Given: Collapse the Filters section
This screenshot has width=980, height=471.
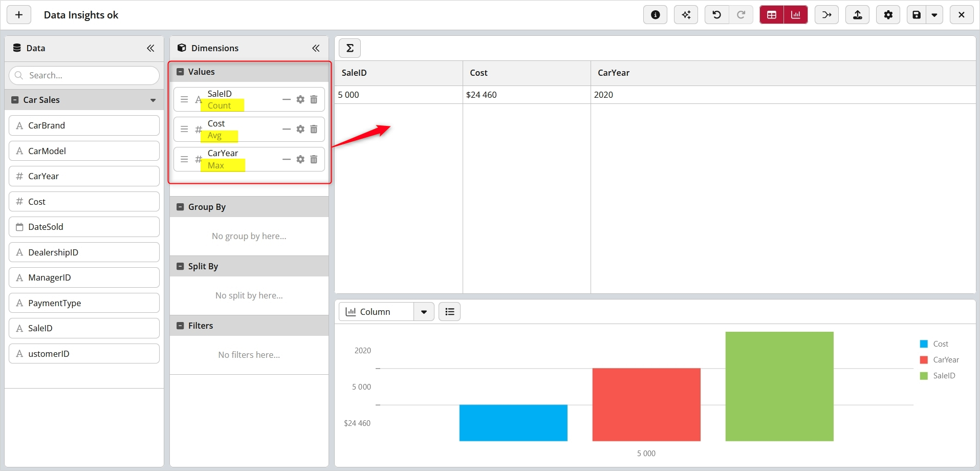Looking at the screenshot, I should [180, 326].
